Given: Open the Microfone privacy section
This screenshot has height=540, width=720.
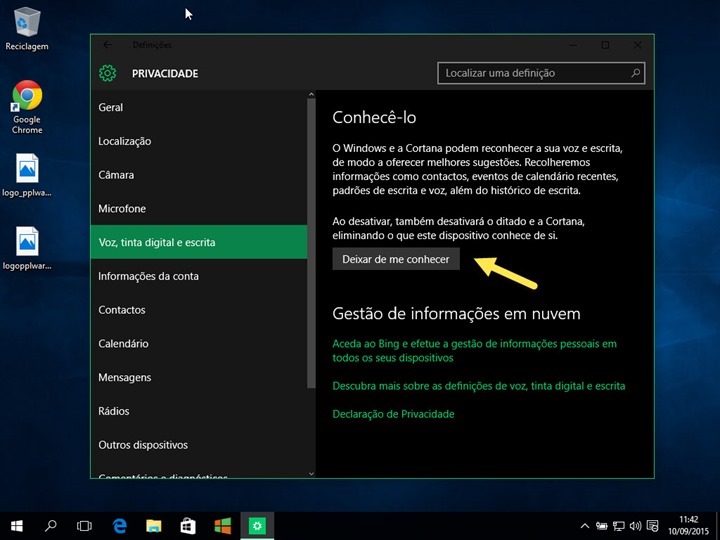Looking at the screenshot, I should (199, 208).
